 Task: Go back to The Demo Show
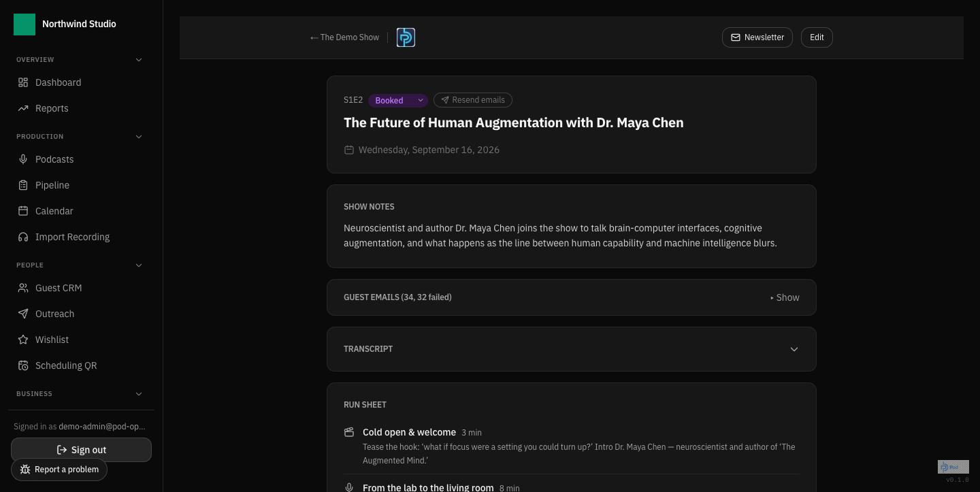344,37
